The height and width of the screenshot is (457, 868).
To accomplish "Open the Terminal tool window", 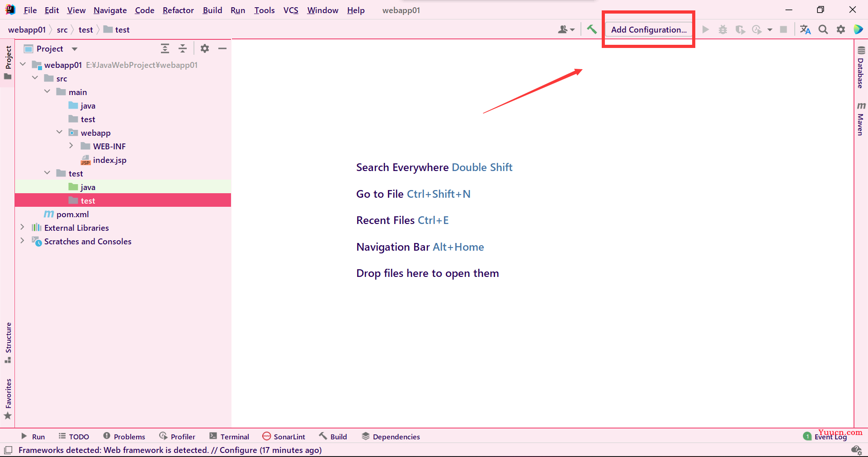I will click(x=229, y=437).
